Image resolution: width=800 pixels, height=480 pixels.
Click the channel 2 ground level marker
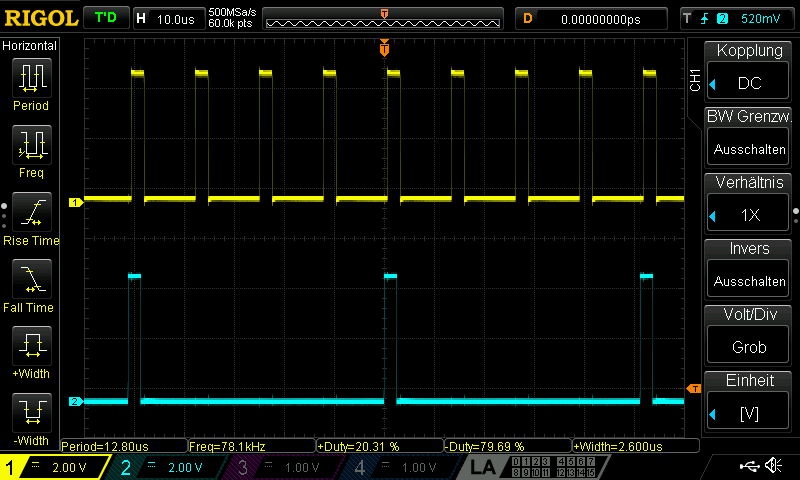76,401
